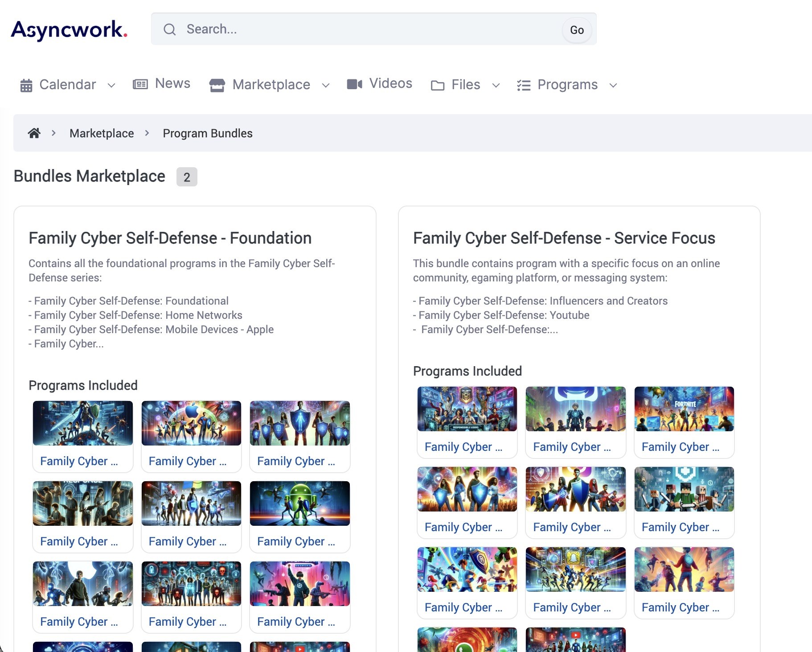The width and height of the screenshot is (812, 652).
Task: Open Family Cyber Self-Defense - Foundation bundle
Action: pyautogui.click(x=170, y=238)
